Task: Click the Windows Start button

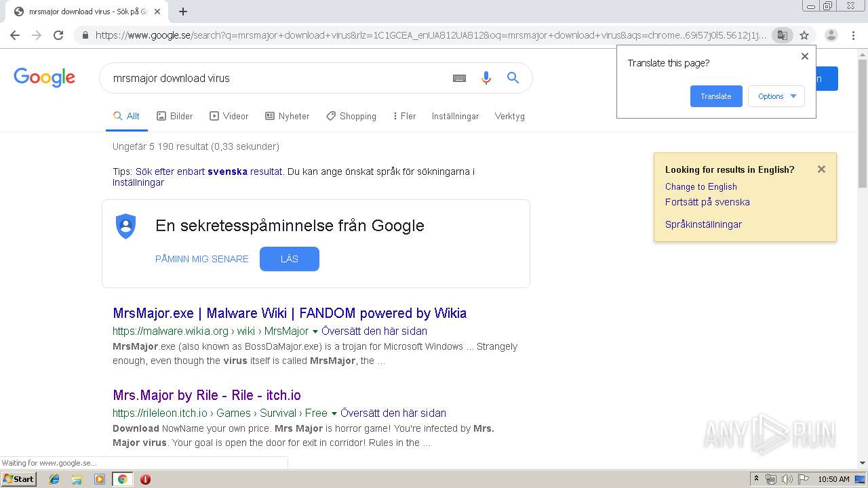Action: tap(18, 479)
